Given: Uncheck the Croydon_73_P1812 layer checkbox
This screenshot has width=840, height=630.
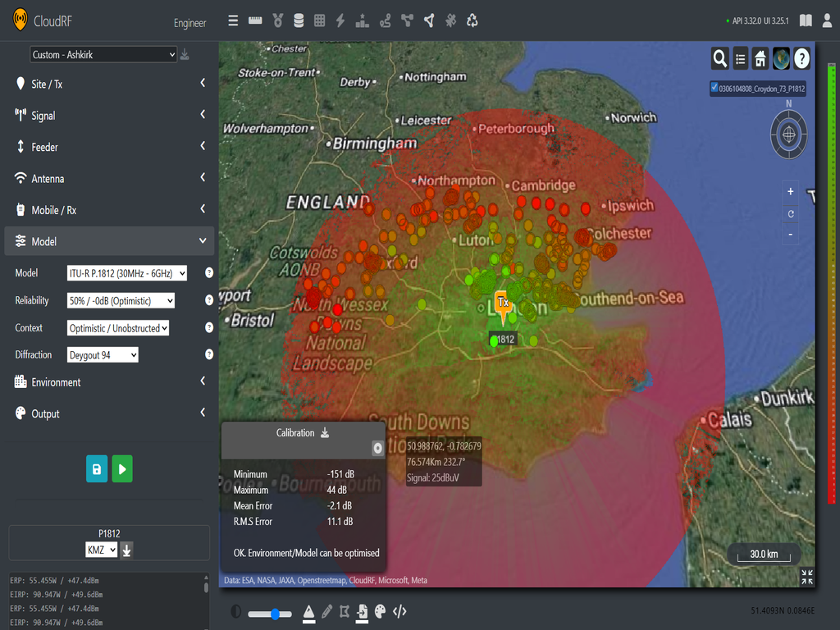Looking at the screenshot, I should [713, 88].
